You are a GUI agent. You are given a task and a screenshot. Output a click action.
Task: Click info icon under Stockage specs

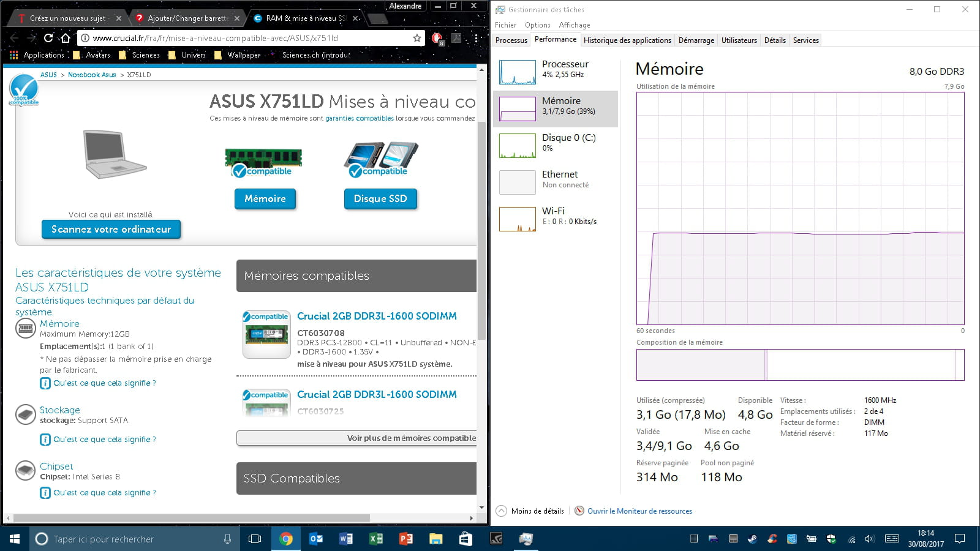(x=45, y=440)
